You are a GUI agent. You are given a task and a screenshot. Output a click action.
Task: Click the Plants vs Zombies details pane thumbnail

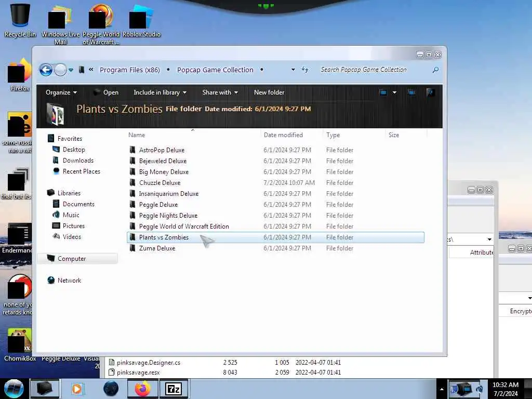point(55,114)
